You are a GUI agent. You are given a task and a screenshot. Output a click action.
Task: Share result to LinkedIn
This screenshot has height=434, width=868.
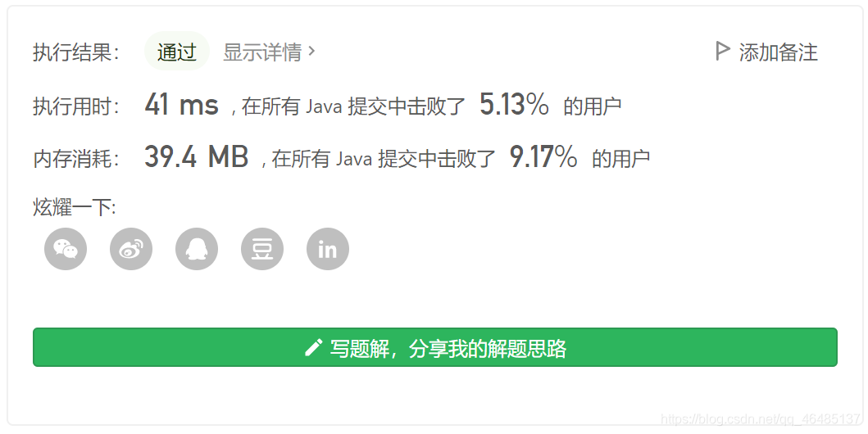tap(328, 249)
